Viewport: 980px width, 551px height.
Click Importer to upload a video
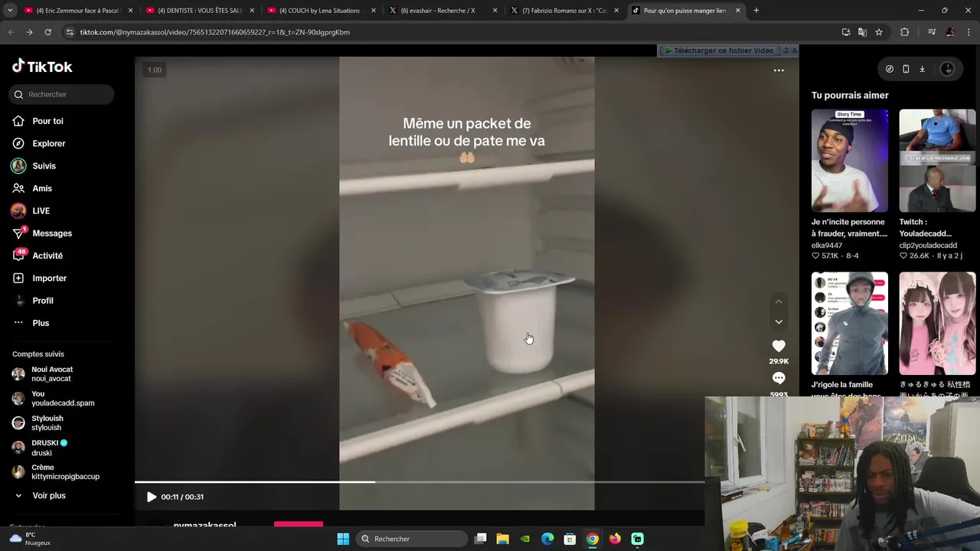[49, 278]
